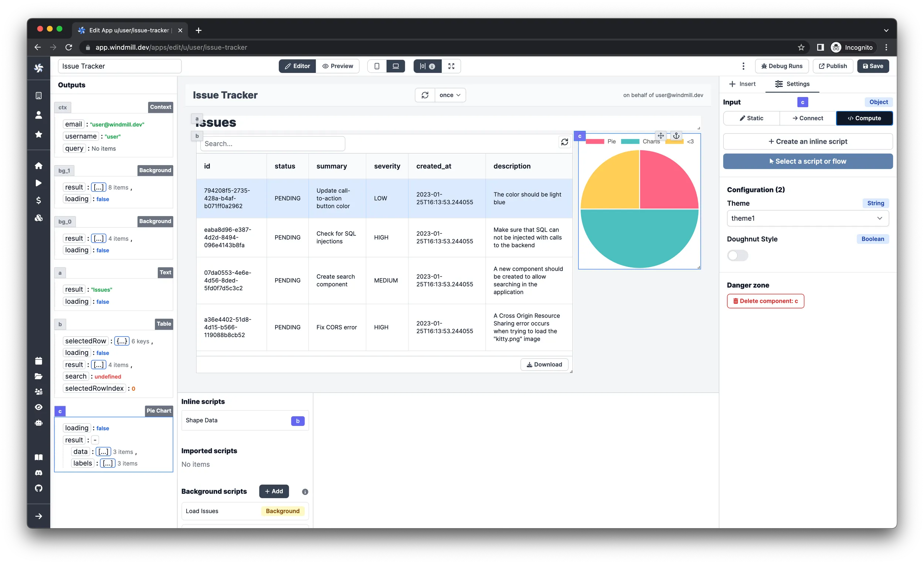Expand the selectedRow object with 6 keys
The height and width of the screenshot is (564, 924).
tap(122, 341)
